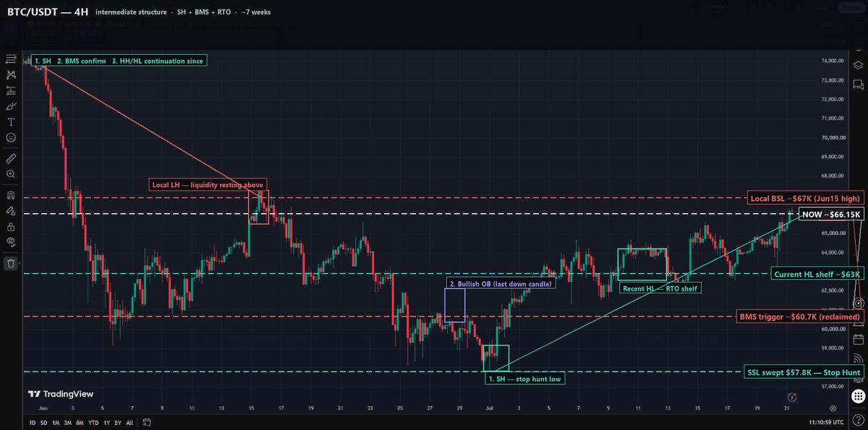The height and width of the screenshot is (430, 868).
Task: Set the range to 6M
Action: pos(80,422)
